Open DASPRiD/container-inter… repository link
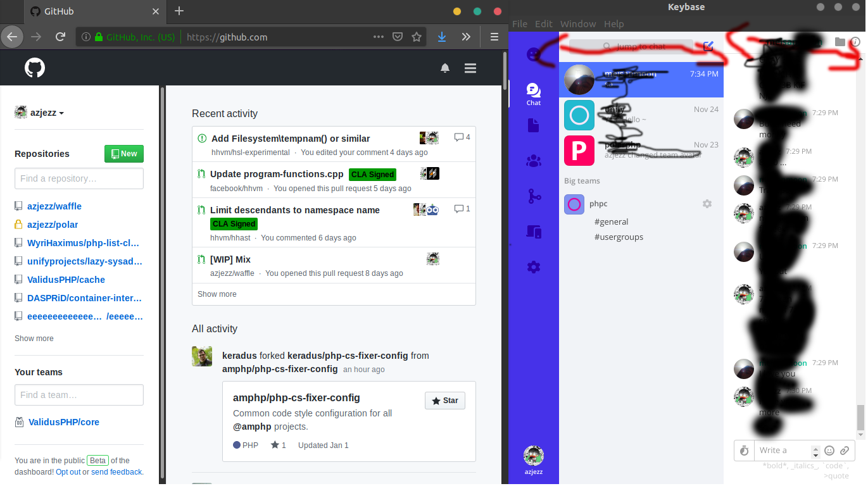Viewport: 868px width, 486px height. point(84,298)
